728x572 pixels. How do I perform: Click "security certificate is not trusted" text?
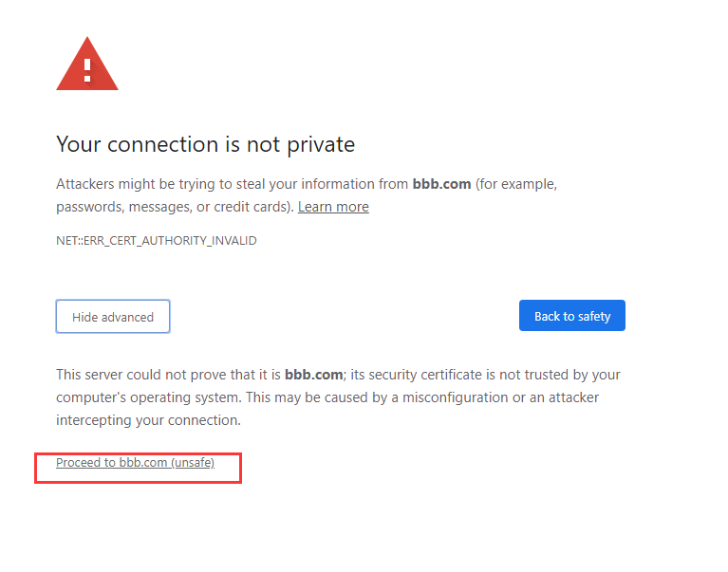(x=454, y=375)
